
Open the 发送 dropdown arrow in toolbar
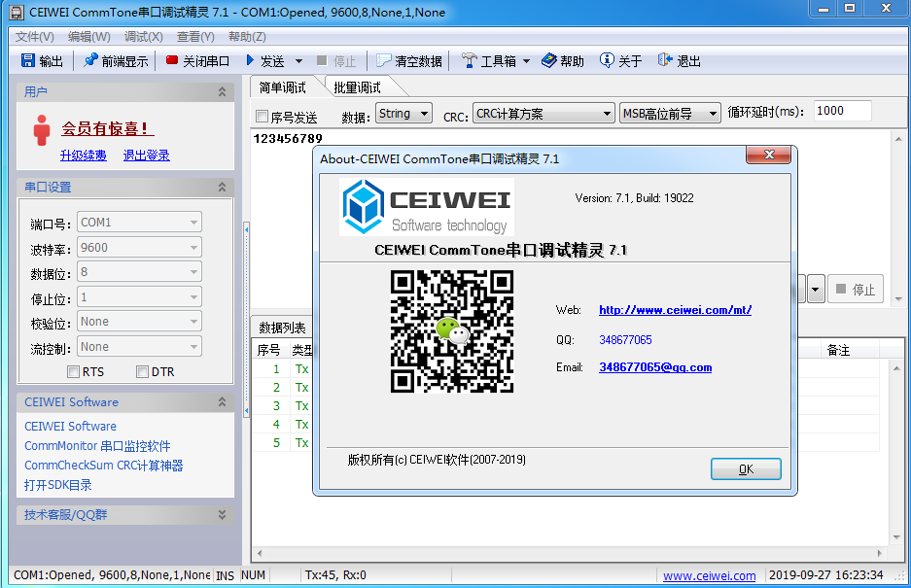(298, 61)
